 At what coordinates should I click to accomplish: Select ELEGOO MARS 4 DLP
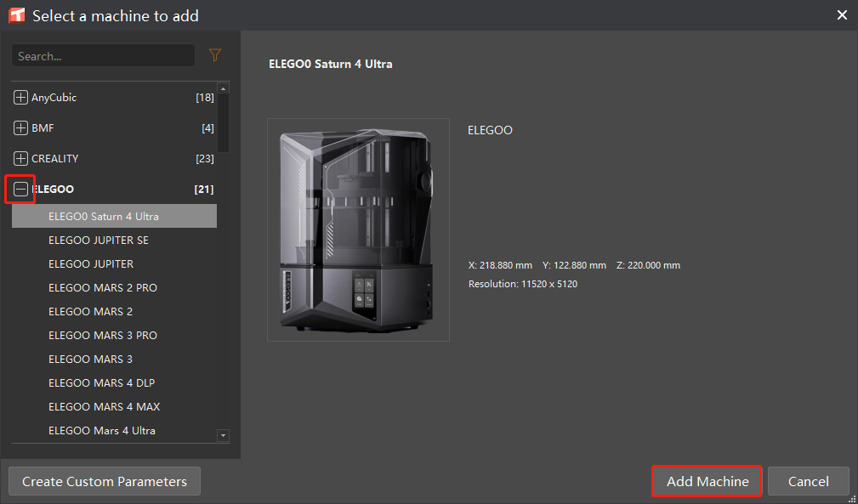tap(102, 383)
